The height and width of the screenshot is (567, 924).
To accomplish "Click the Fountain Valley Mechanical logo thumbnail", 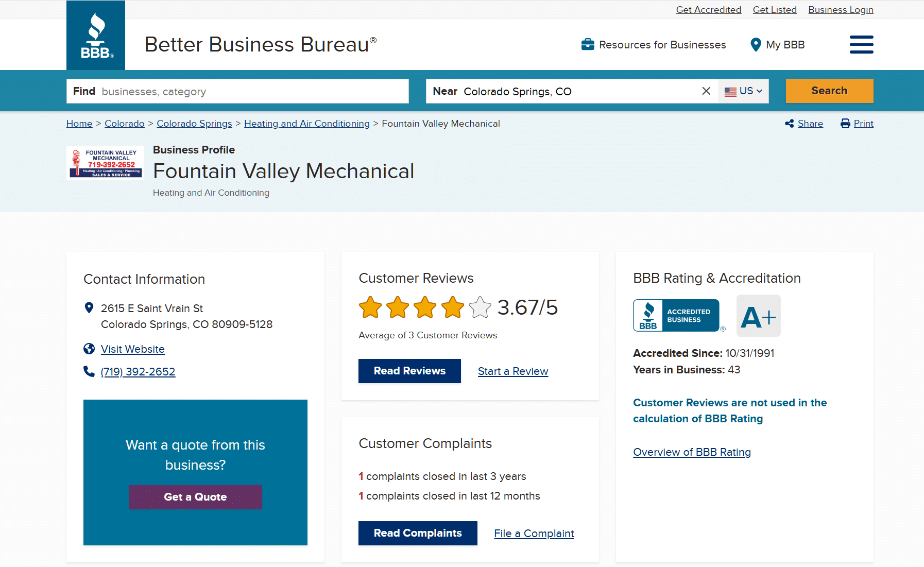I will pyautogui.click(x=105, y=163).
